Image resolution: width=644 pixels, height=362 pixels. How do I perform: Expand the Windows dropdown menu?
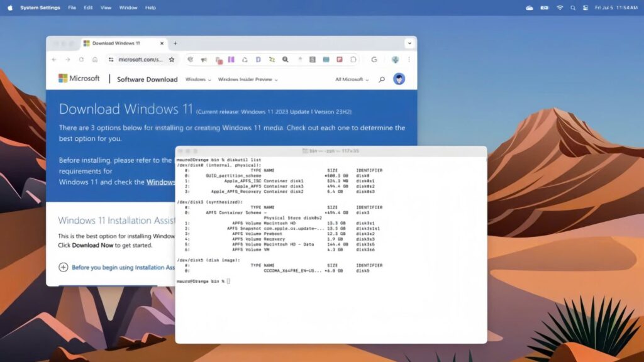(x=197, y=80)
